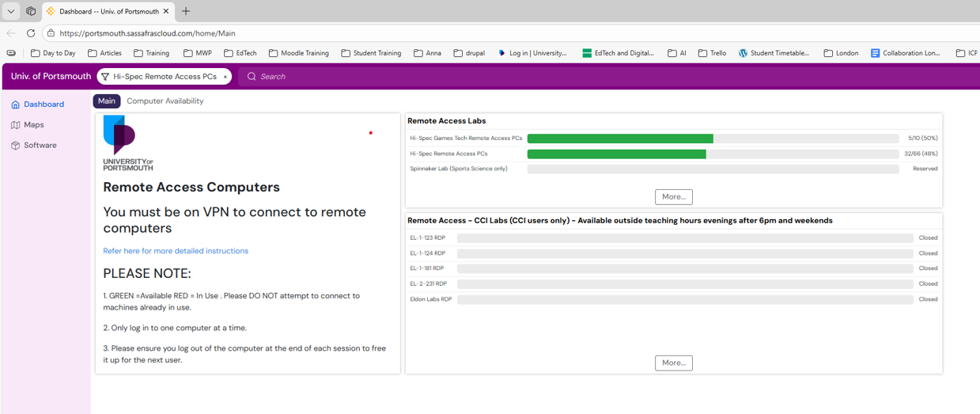Open Hi-Spec Remote Access PCs lab link
This screenshot has width=980, height=414.
coord(448,154)
